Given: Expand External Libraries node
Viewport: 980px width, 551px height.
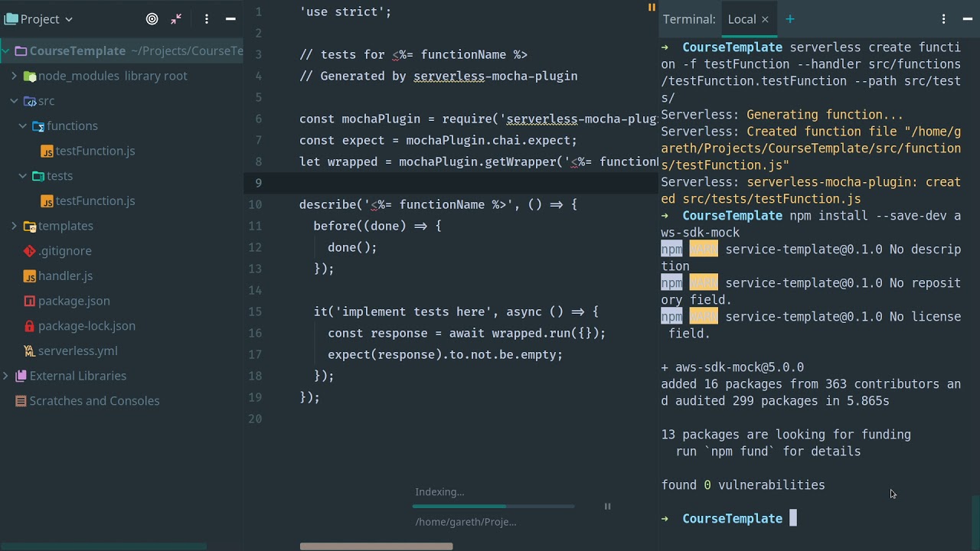Looking at the screenshot, I should (x=5, y=376).
